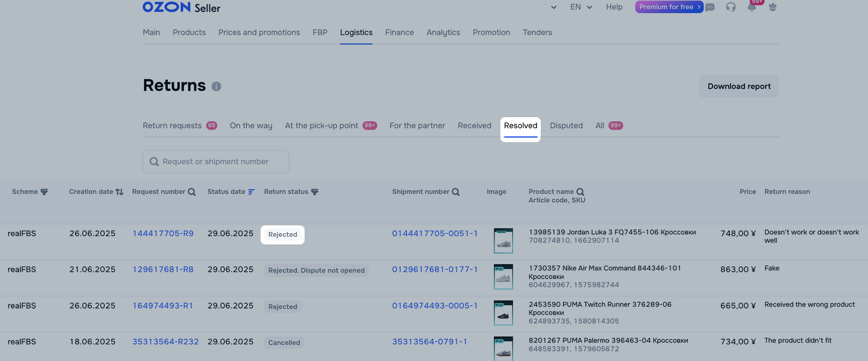Open the notifications bell icon

pyautogui.click(x=752, y=7)
